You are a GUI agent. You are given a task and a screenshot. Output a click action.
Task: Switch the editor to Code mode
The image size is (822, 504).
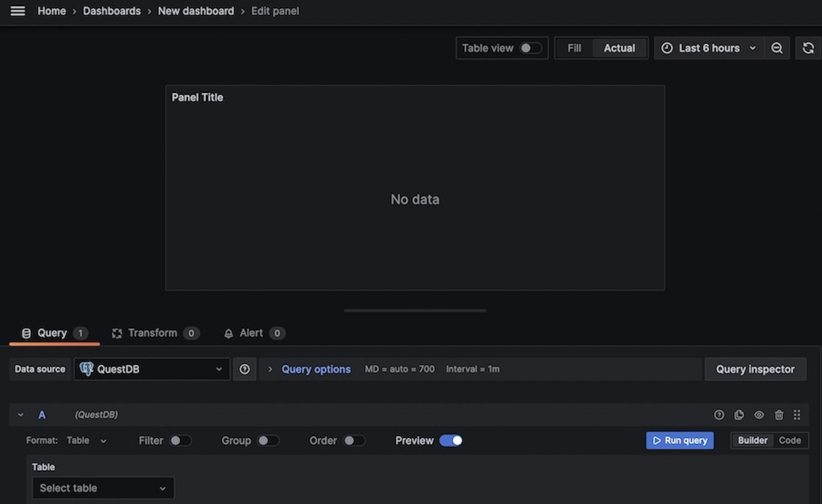tap(790, 440)
